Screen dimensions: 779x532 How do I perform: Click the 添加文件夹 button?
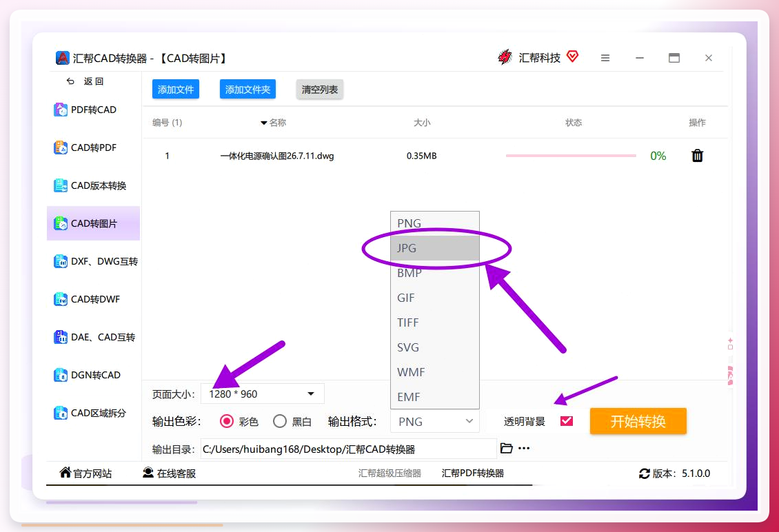tap(247, 90)
